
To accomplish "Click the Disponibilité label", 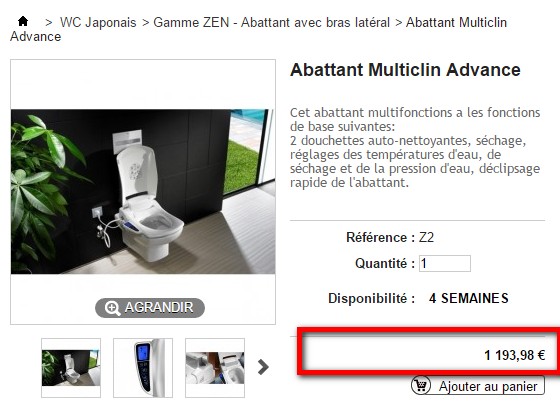I will coord(371,298).
